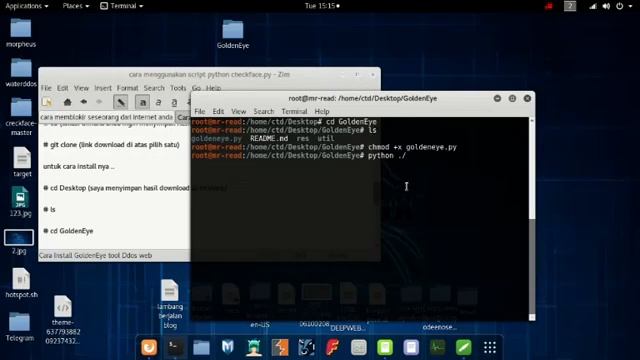Open the Terminal icon in the dock
Screen dimensions: 640x360
pos(175,347)
